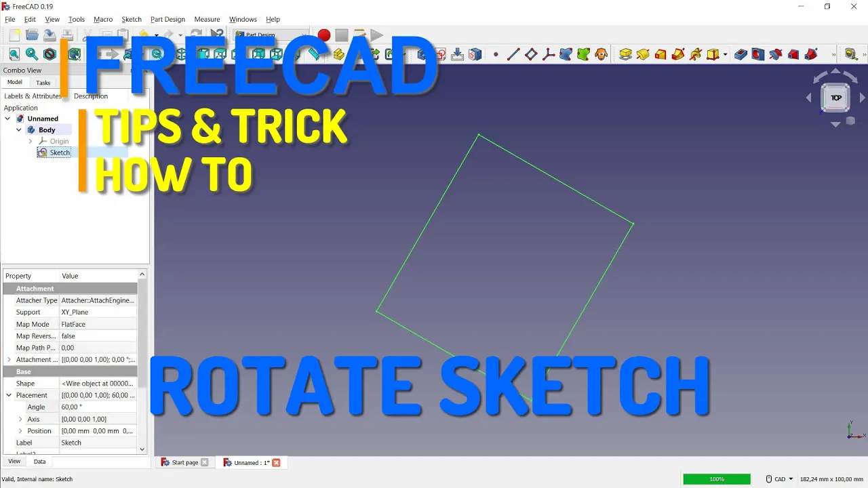Expand the Attachment Offset property row
Image resolution: width=868 pixels, height=488 pixels.
[x=9, y=360]
